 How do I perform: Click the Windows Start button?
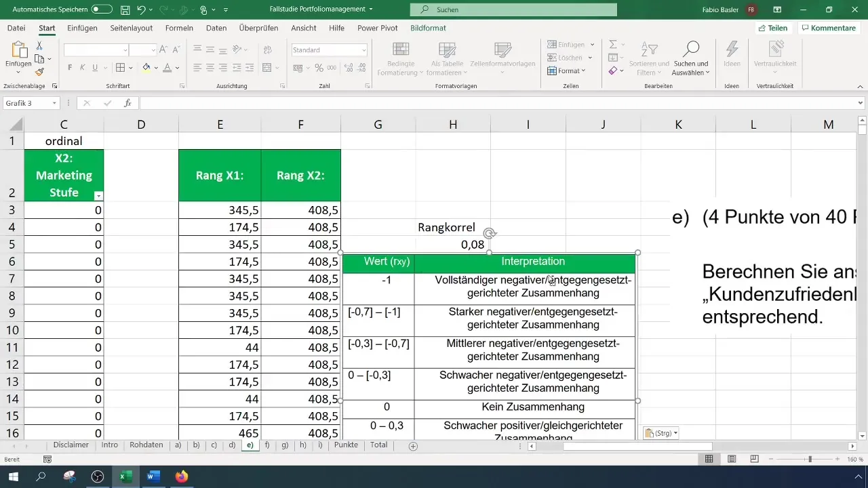(x=13, y=476)
